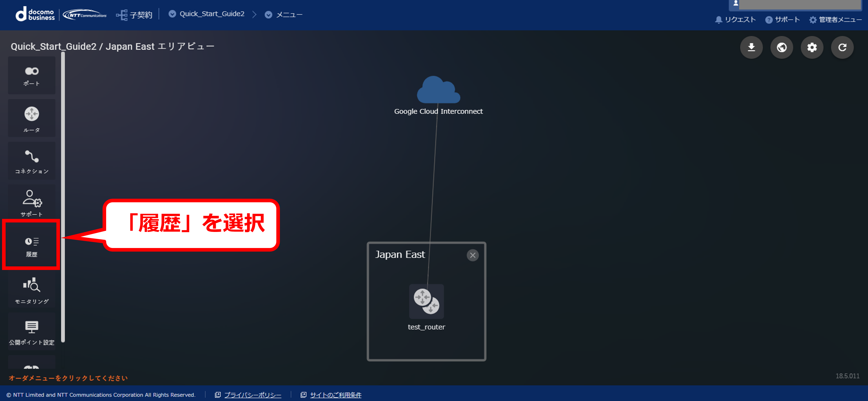Expand the Quick_Start_Guide2 dropdown

click(x=206, y=14)
